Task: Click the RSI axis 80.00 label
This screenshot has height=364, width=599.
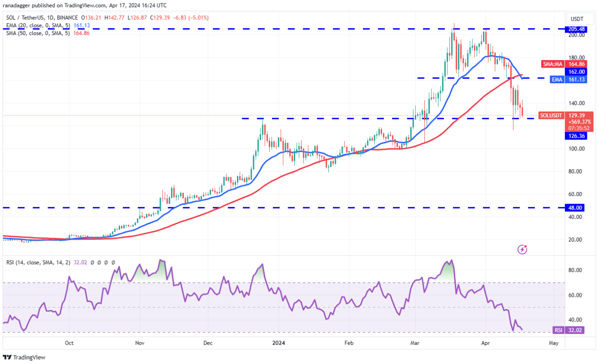Action: (x=575, y=270)
